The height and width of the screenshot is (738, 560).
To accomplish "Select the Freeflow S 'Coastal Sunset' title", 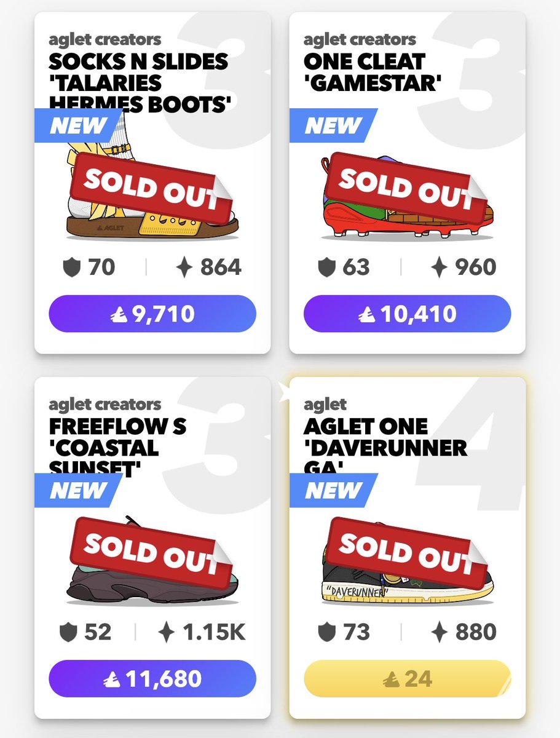I will coord(118,447).
